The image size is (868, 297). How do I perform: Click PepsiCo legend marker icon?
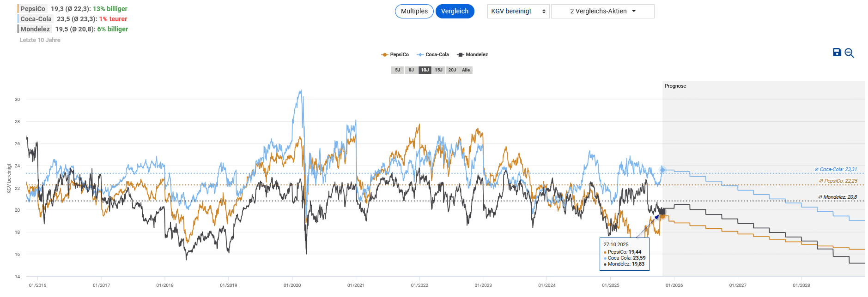384,55
